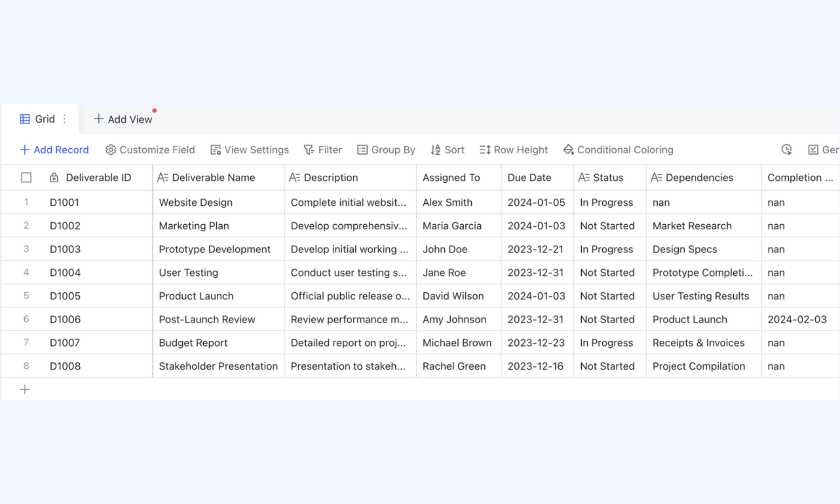The image size is (840, 504).
Task: Select the Due Date column header
Action: (x=537, y=178)
